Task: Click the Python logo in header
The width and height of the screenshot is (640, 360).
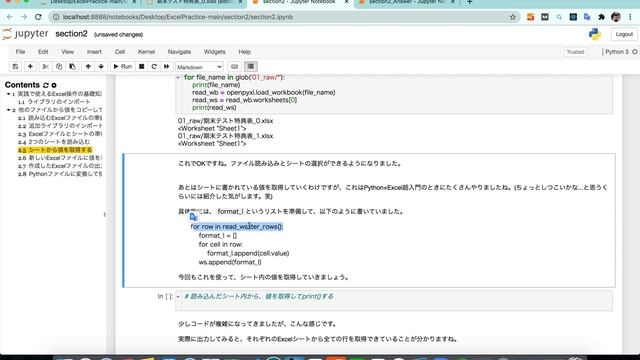Action: pos(595,34)
